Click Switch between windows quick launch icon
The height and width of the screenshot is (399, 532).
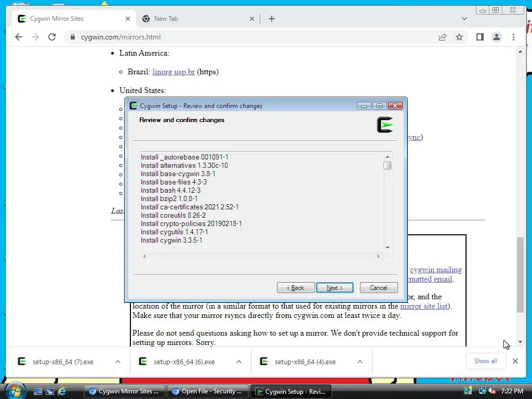49,392
